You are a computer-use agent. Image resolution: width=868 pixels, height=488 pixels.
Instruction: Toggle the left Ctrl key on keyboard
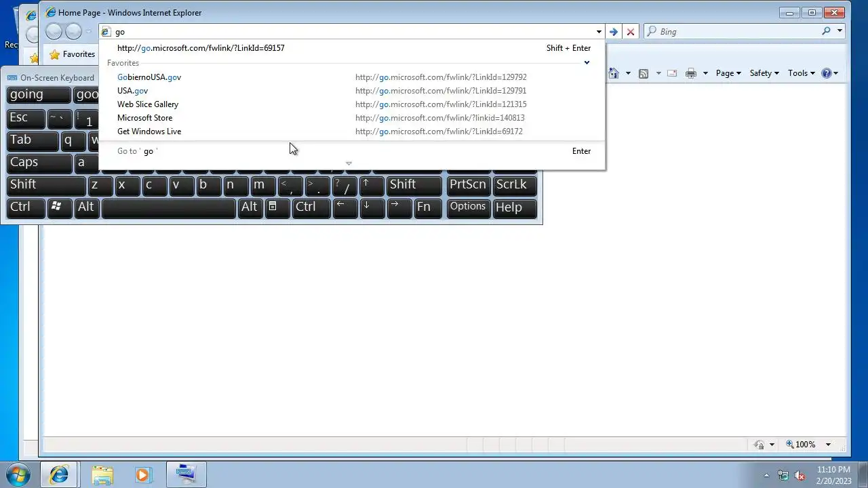(26, 207)
